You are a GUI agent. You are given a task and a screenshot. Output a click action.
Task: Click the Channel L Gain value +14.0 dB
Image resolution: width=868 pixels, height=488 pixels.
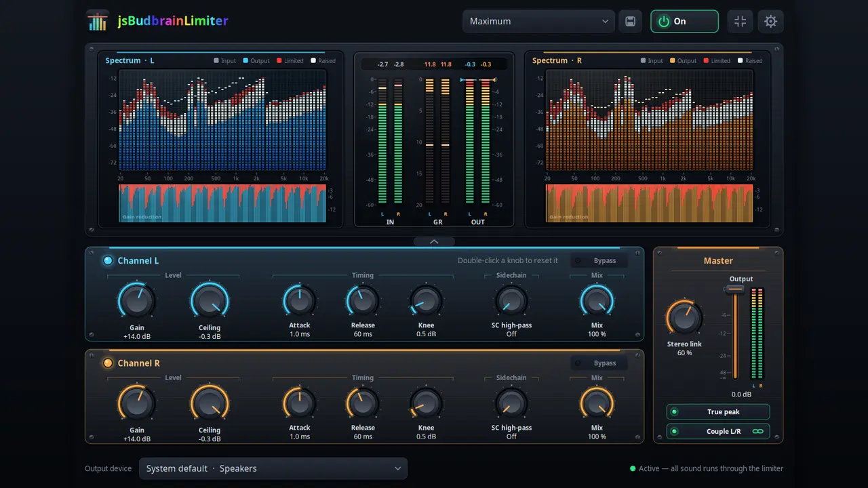137,337
